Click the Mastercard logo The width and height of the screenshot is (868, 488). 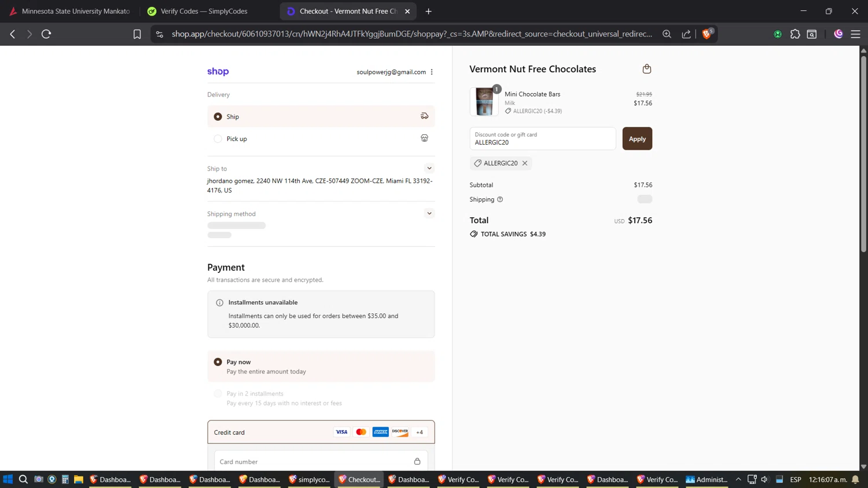pos(361,432)
